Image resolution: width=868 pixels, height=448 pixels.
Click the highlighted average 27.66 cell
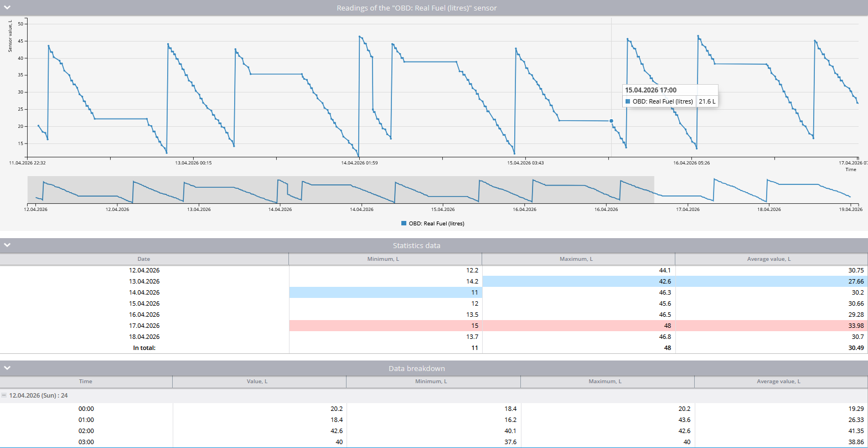771,281
